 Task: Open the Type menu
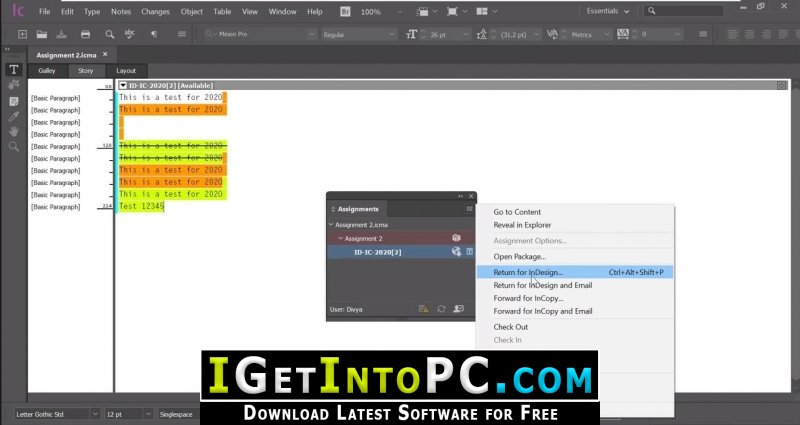pyautogui.click(x=92, y=11)
